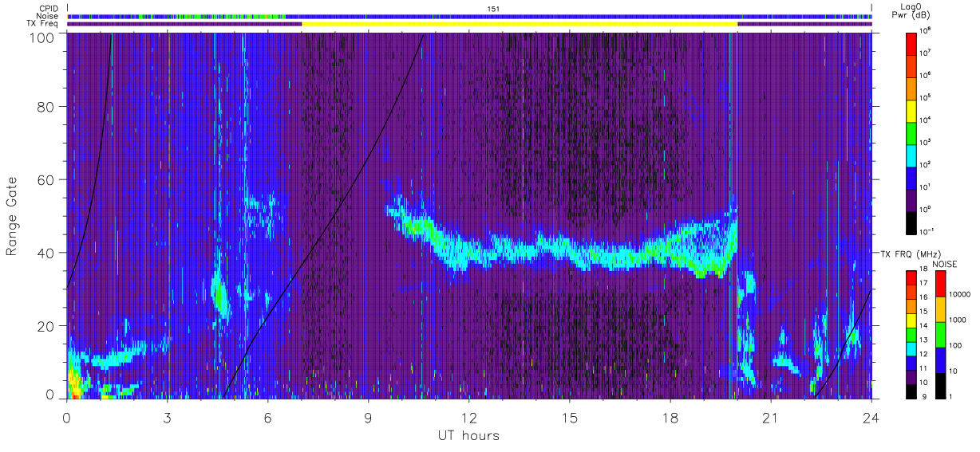Click the CPID label

(47, 8)
